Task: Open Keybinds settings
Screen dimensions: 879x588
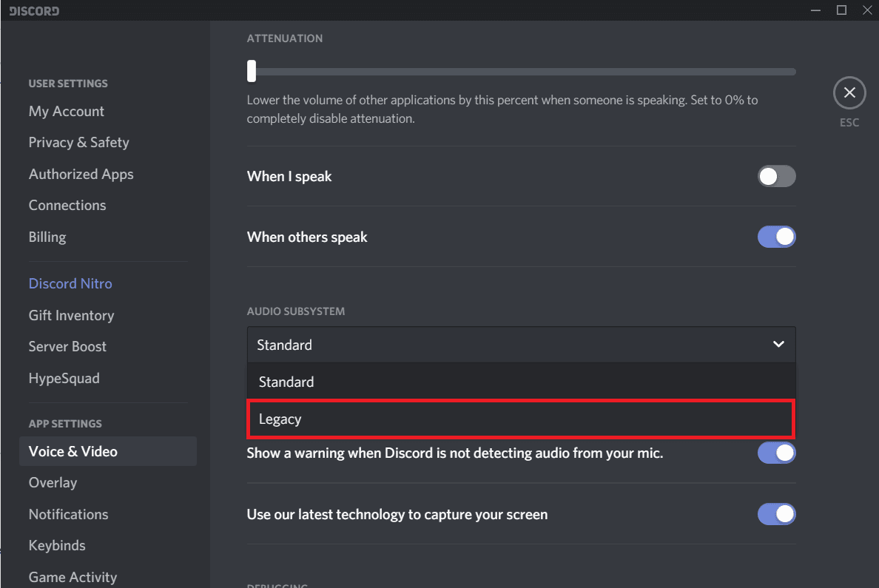Action: click(57, 545)
